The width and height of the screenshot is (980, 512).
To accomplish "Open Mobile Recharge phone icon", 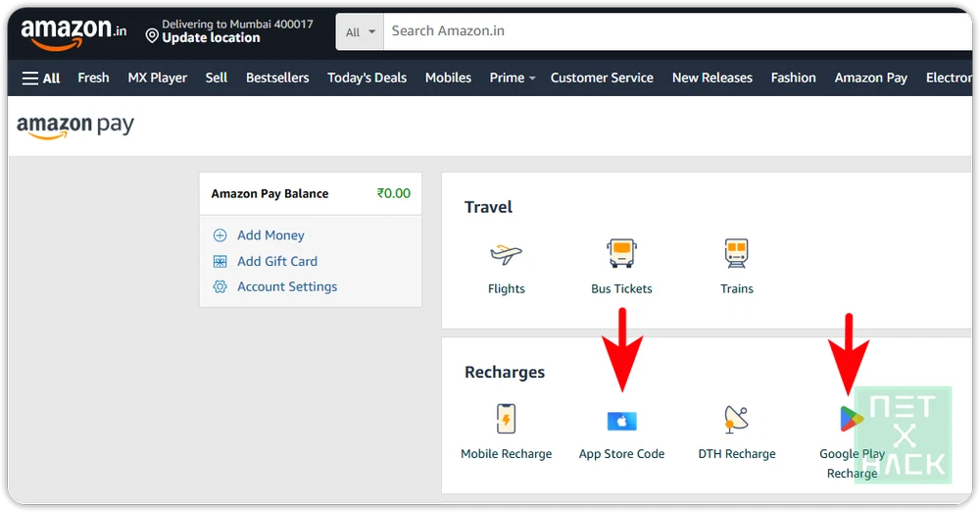I will pos(506,419).
